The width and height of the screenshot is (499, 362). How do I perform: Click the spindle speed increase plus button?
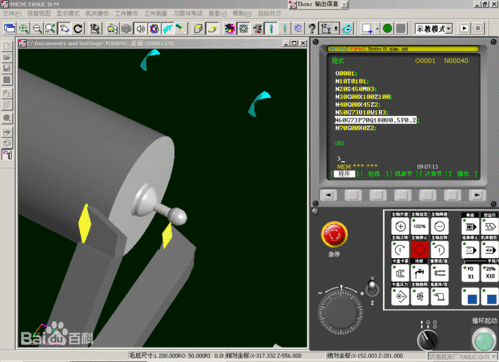click(x=400, y=226)
